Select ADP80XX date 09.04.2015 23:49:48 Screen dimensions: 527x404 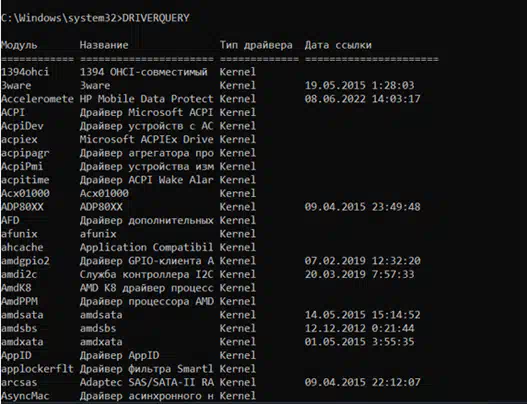[362, 207]
